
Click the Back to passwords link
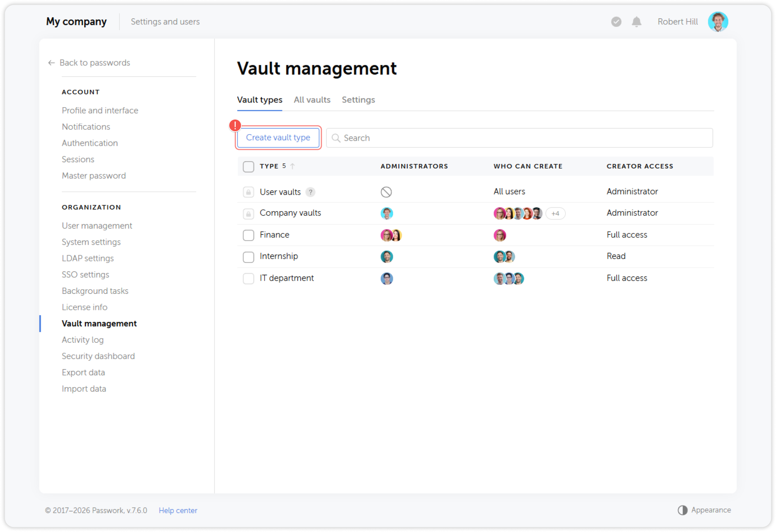[x=94, y=63]
